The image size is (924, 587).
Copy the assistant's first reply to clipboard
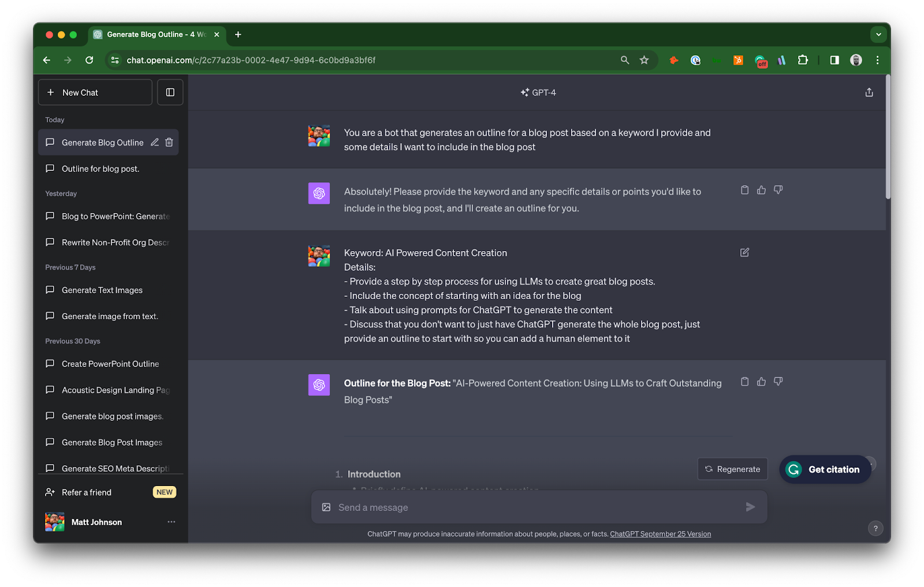pos(744,189)
